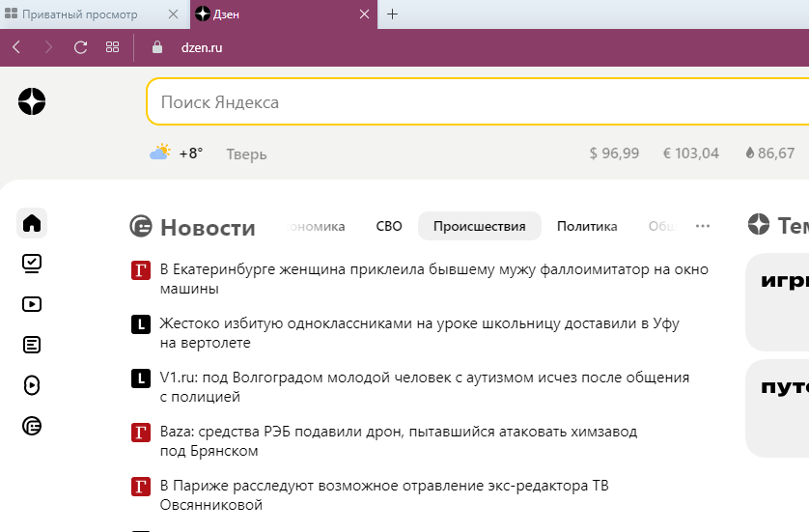Focus the Поиск Яндекса search field

pos(478,101)
